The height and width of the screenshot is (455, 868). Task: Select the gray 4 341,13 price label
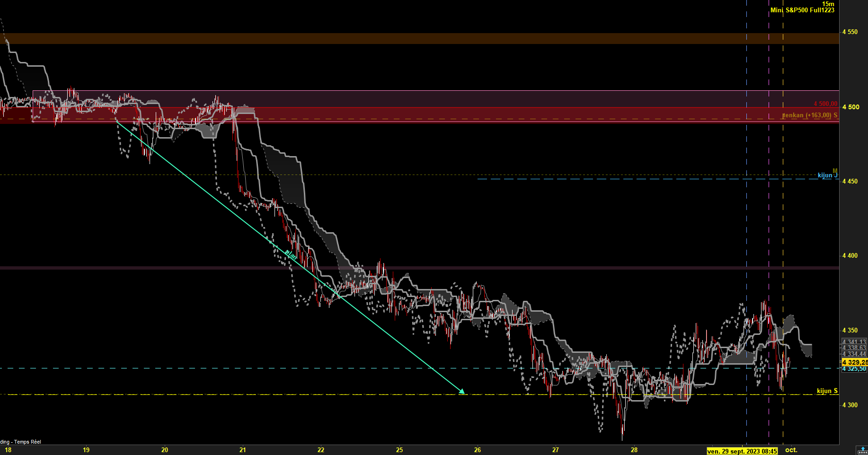point(854,342)
